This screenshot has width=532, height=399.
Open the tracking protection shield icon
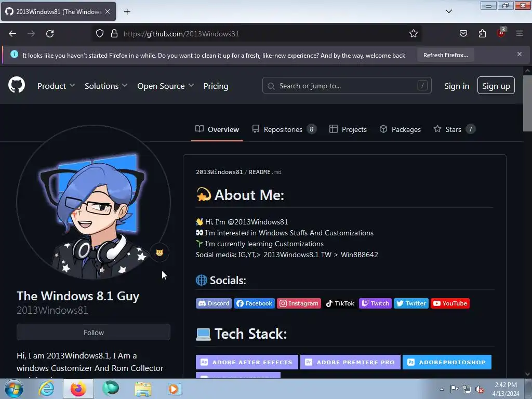[99, 34]
